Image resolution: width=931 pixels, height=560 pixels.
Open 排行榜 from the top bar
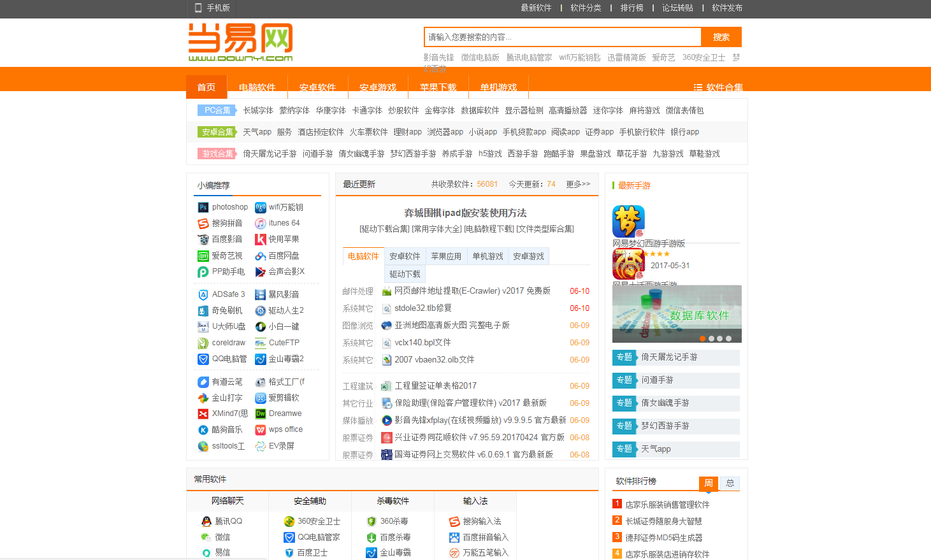tap(631, 8)
